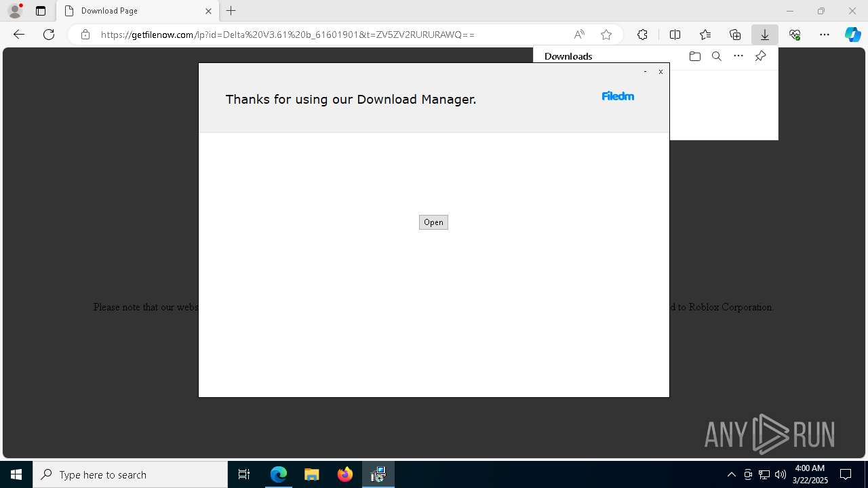Select the installer app in taskbar
The width and height of the screenshot is (868, 488).
378,474
